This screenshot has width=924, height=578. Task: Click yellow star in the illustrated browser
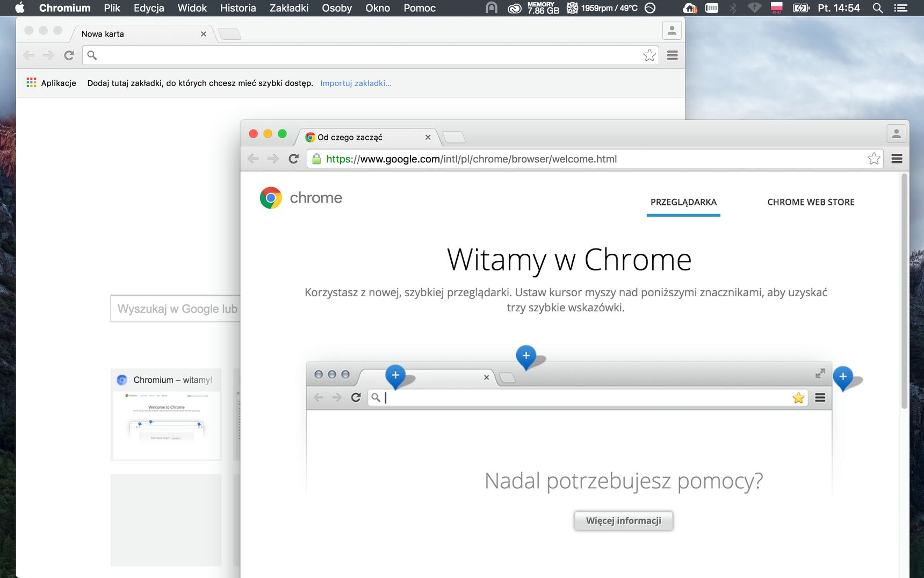coord(798,397)
